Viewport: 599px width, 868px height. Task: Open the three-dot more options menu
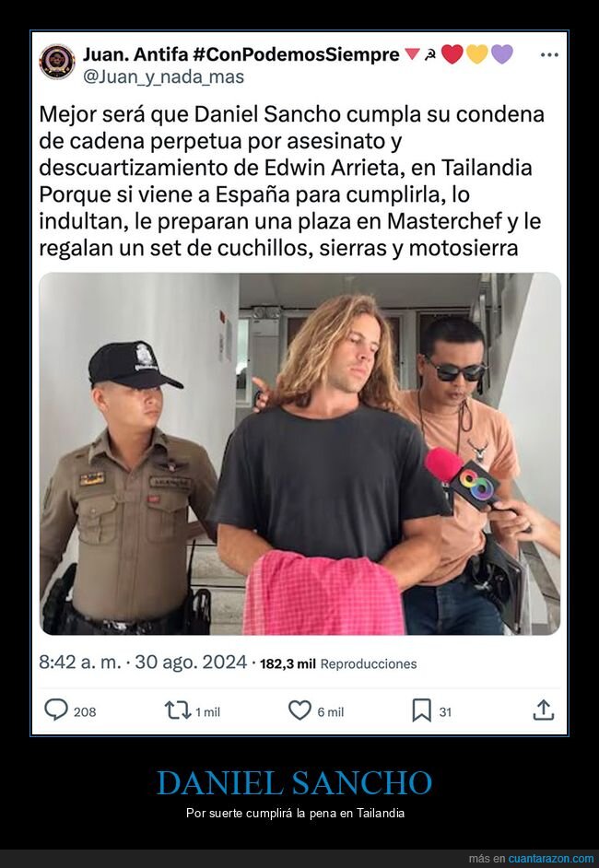point(548,54)
